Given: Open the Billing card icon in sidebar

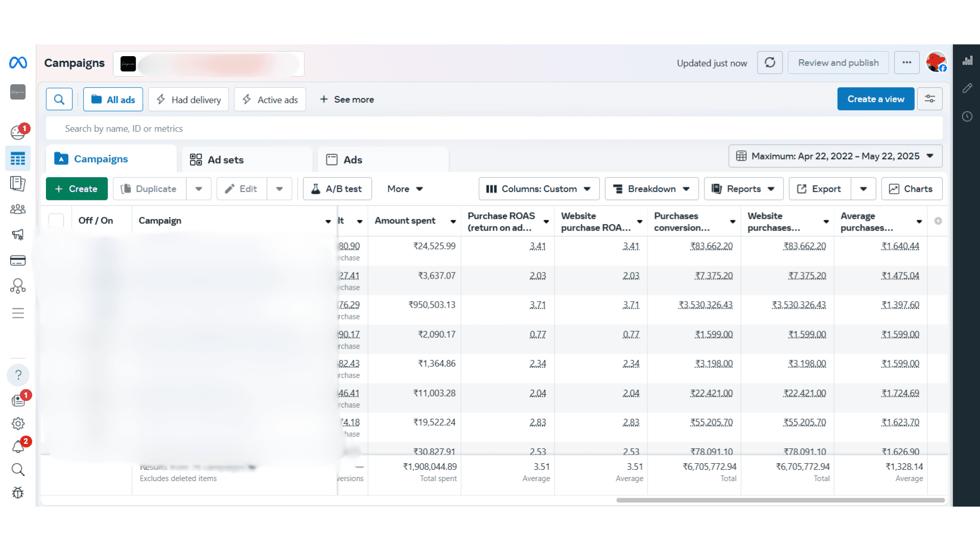Looking at the screenshot, I should coord(18,261).
